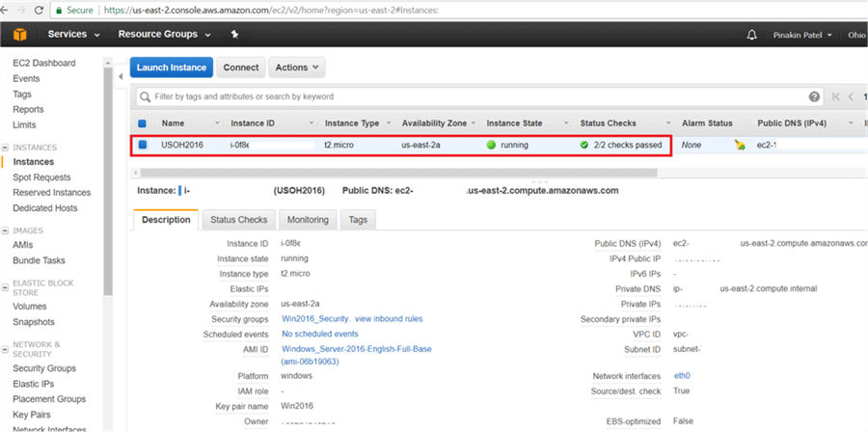Screen dimensions: 868x432
Task: Open the filter help question mark icon
Action: [x=814, y=96]
